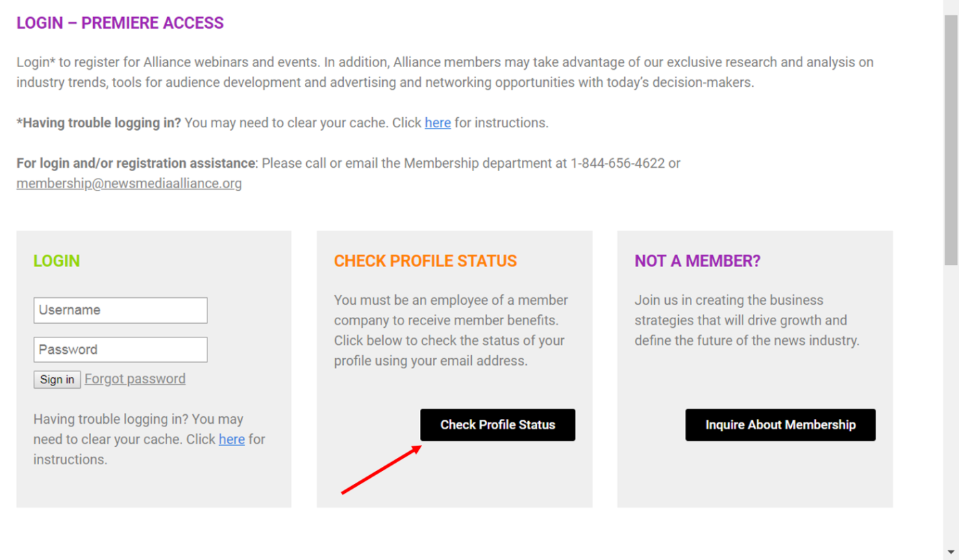Focus the Password input field
Viewport: 959px width, 560px height.
[x=121, y=349]
